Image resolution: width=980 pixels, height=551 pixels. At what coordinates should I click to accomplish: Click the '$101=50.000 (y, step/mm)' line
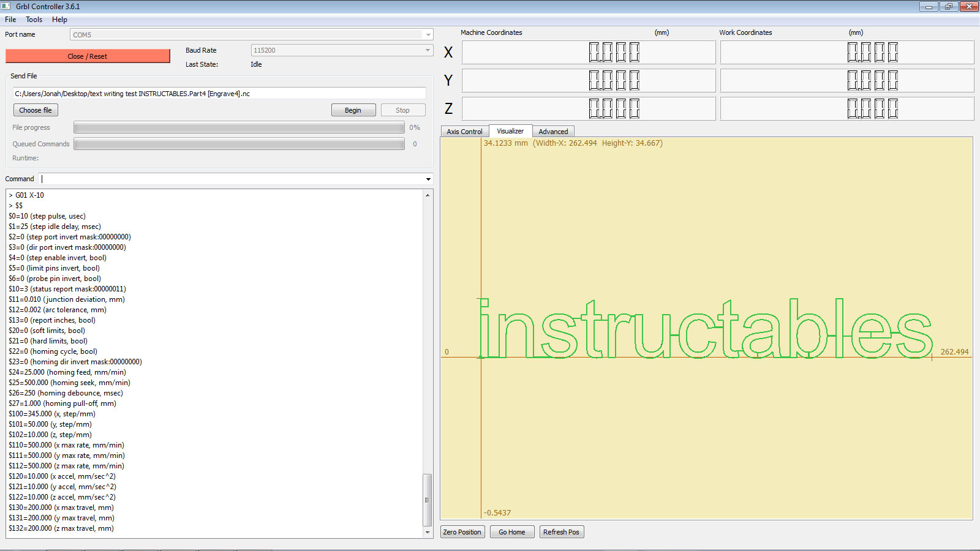(50, 424)
